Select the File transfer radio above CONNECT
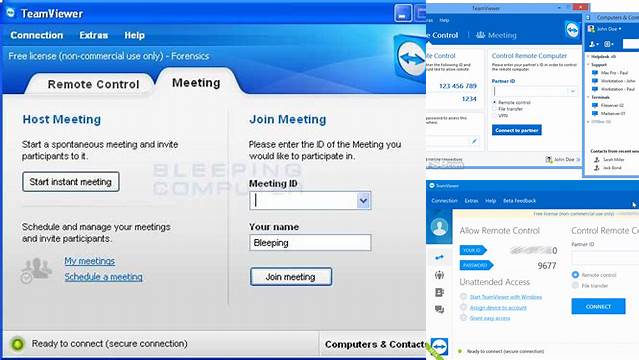Screen dimensions: 639x360 [x=575, y=285]
